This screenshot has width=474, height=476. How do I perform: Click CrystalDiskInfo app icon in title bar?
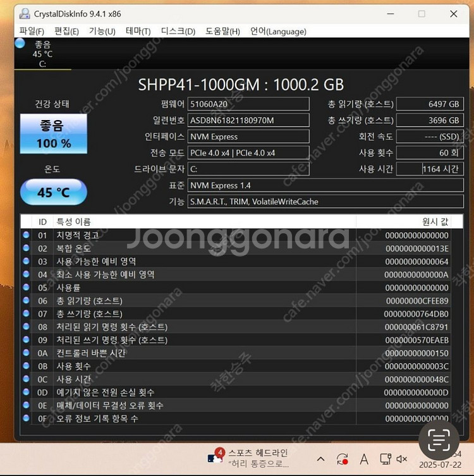point(25,14)
